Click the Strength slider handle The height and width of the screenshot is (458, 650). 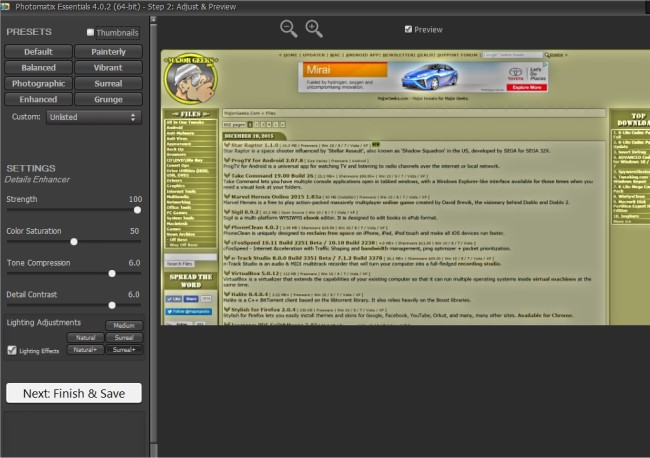[x=137, y=210]
